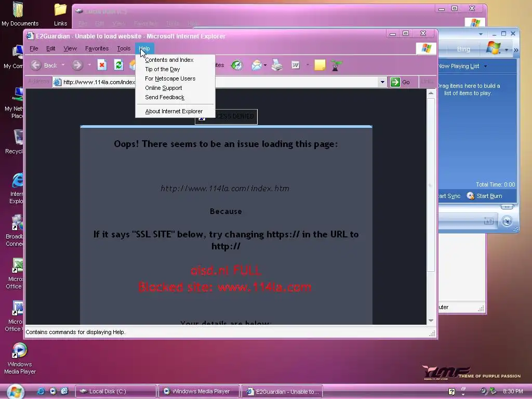Image resolution: width=532 pixels, height=399 pixels.
Task: Click the Edit with Word toolbar icon
Action: tap(296, 65)
